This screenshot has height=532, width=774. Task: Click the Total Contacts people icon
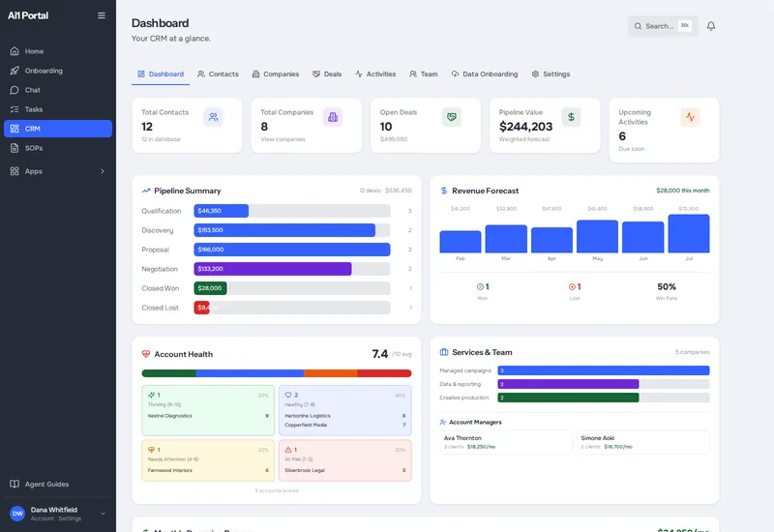coord(213,117)
